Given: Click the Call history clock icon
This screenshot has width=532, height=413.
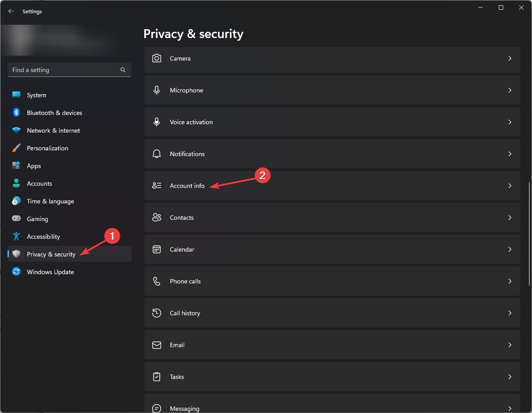Looking at the screenshot, I should pos(157,313).
